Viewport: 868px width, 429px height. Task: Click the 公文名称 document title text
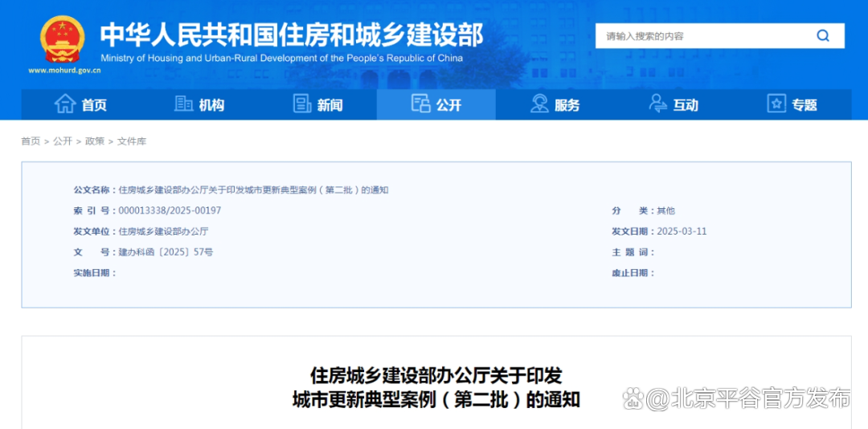click(253, 190)
